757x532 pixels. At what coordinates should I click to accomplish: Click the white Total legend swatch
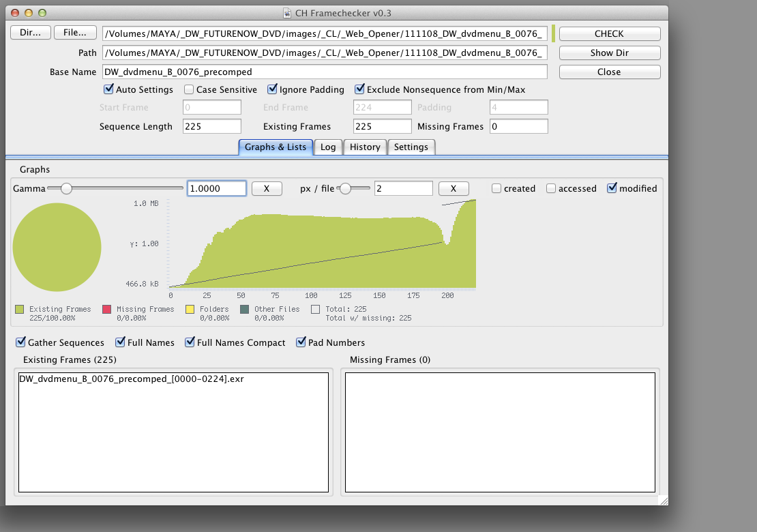[316, 310]
